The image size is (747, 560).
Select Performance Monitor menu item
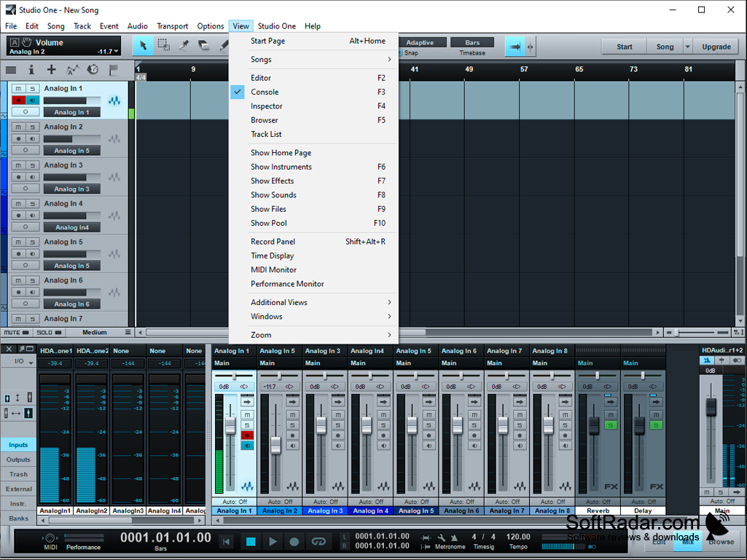click(x=313, y=284)
